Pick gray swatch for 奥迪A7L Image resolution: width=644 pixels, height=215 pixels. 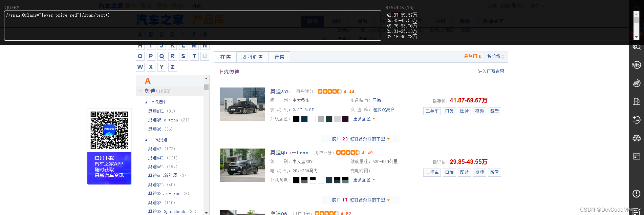(321, 119)
